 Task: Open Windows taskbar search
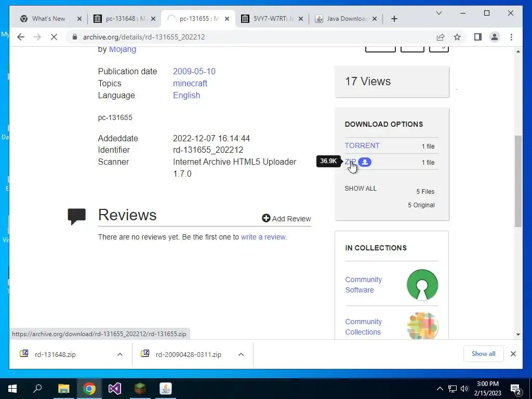pos(37,389)
